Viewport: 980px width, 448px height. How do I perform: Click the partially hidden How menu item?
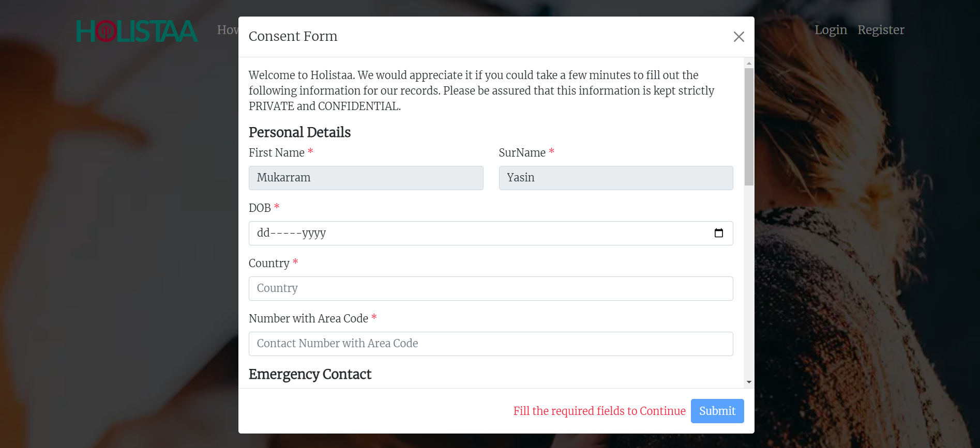point(227,30)
